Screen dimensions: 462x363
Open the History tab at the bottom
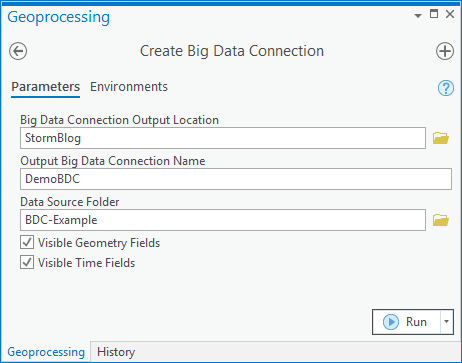116,352
